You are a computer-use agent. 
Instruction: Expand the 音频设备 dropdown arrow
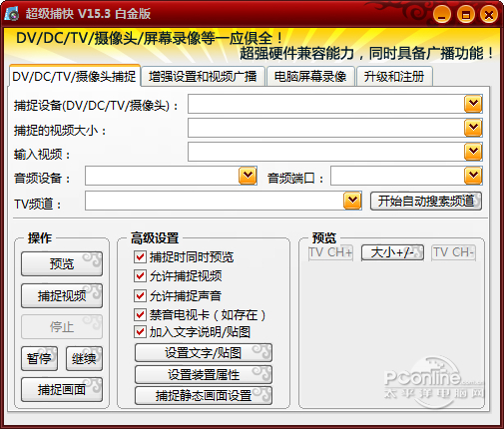[x=248, y=176]
